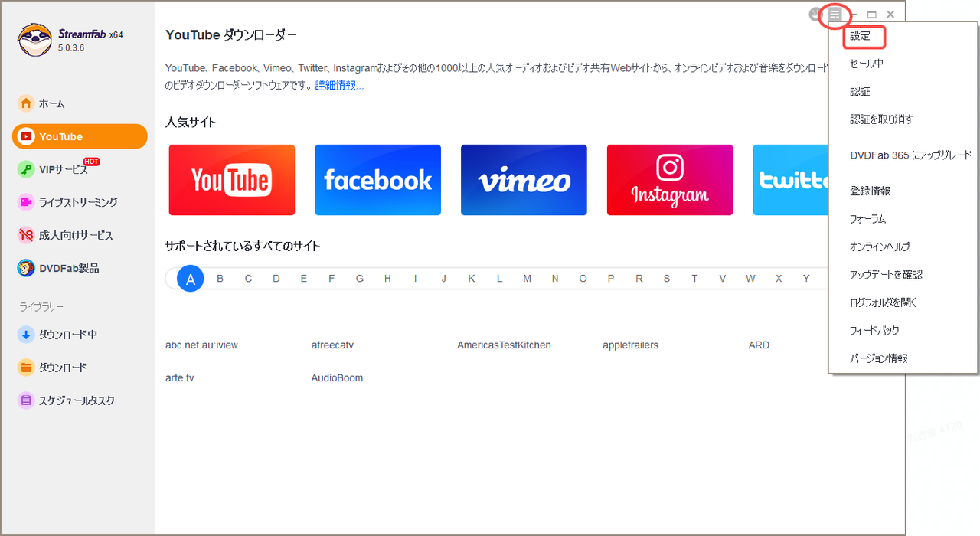Choose オンラインヘルプ menu item
Screen dimensions: 980x536
click(x=880, y=247)
